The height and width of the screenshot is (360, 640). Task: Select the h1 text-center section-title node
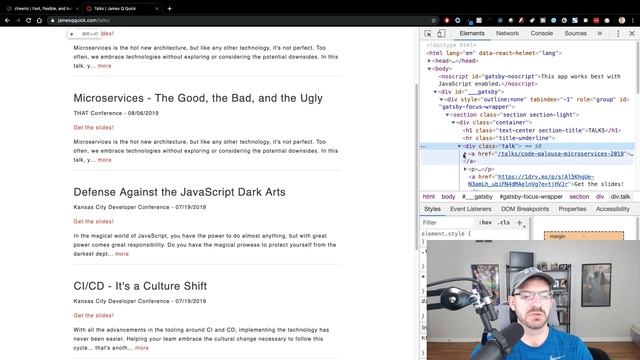542,131
